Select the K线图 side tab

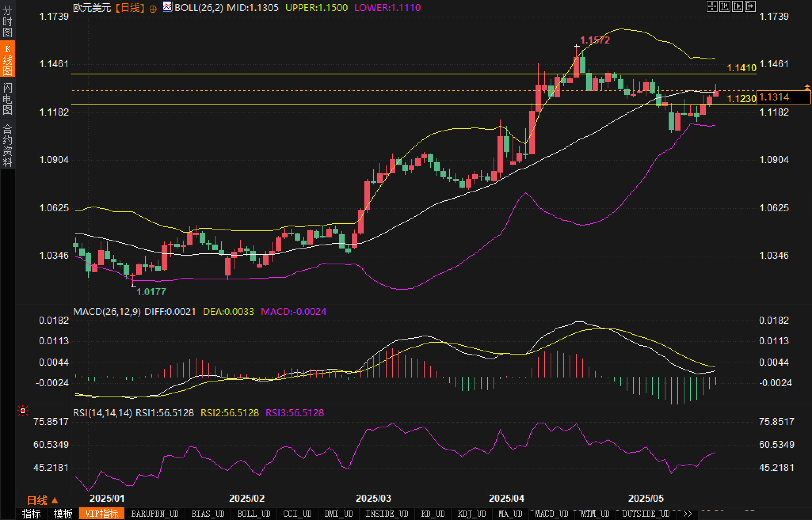point(7,59)
